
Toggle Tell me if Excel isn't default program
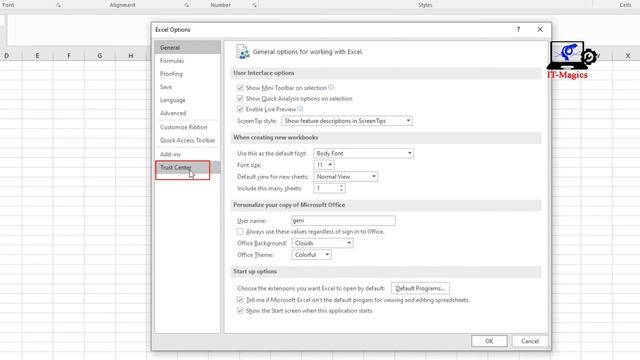(x=240, y=300)
